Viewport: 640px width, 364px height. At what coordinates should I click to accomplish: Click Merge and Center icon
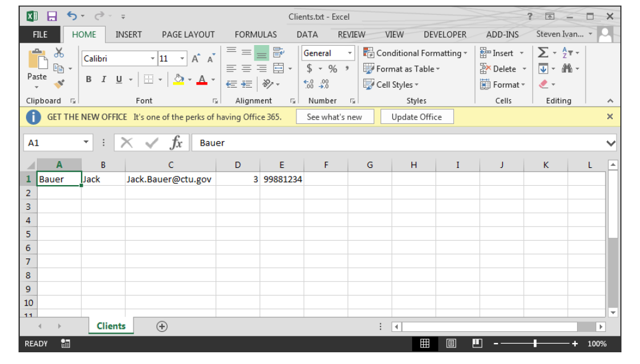tap(279, 68)
